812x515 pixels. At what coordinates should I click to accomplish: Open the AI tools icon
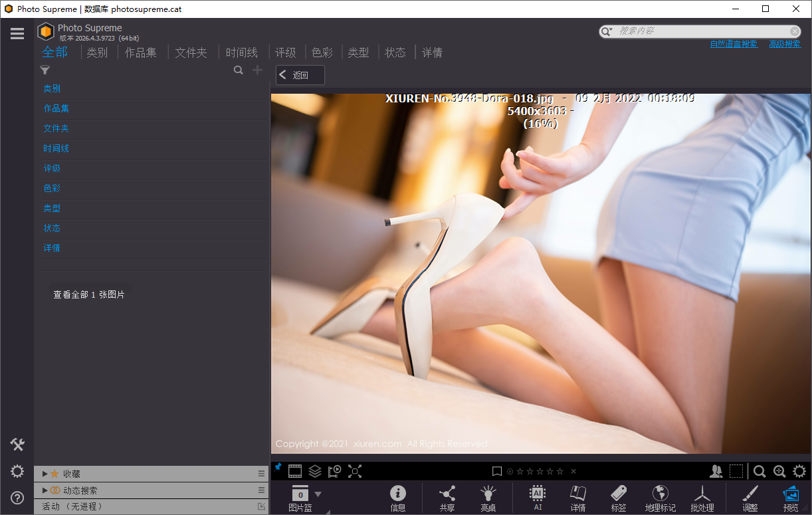(538, 498)
